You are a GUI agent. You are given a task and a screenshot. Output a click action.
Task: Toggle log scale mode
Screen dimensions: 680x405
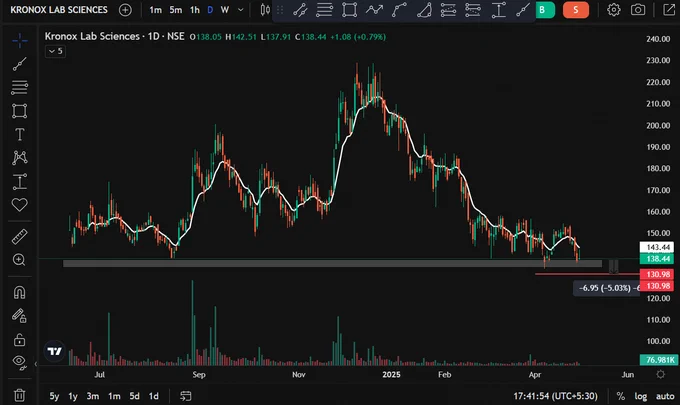coord(641,396)
